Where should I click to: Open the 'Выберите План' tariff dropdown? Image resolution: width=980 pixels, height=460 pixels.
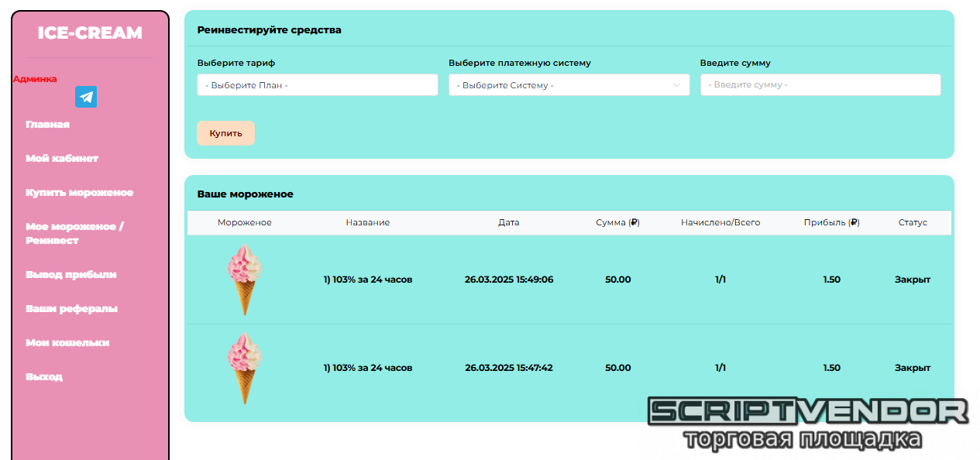click(x=317, y=85)
